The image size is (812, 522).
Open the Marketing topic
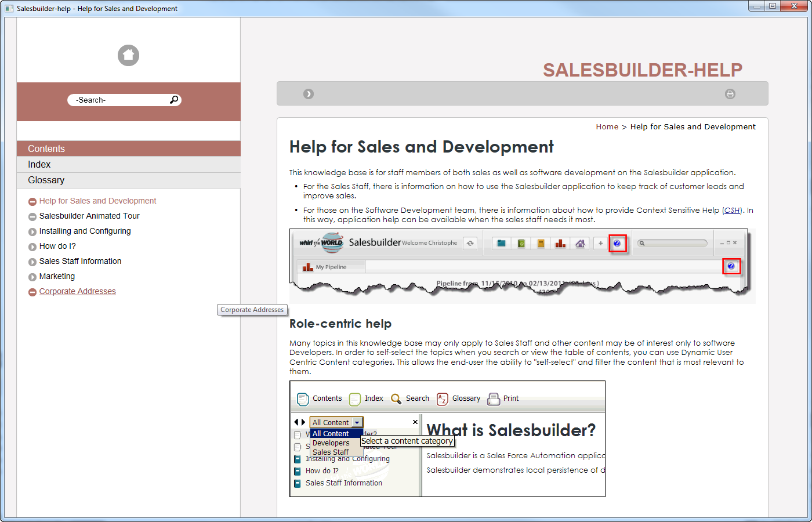point(57,276)
